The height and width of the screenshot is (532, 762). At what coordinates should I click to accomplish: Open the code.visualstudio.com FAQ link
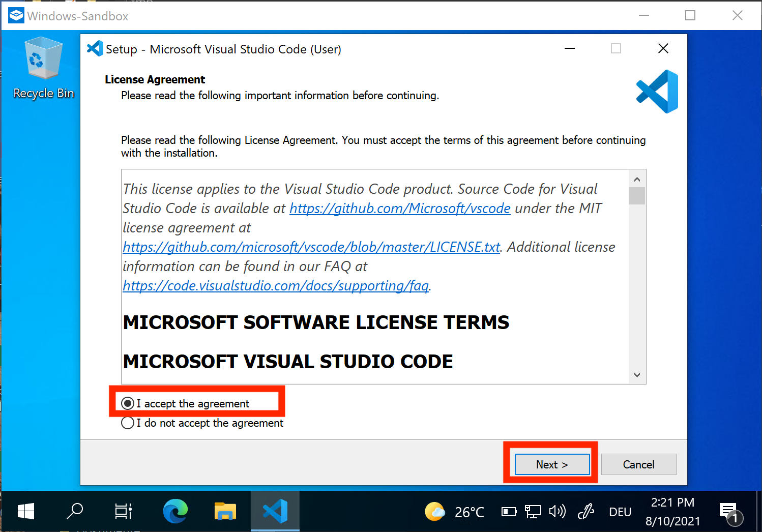pyautogui.click(x=276, y=286)
